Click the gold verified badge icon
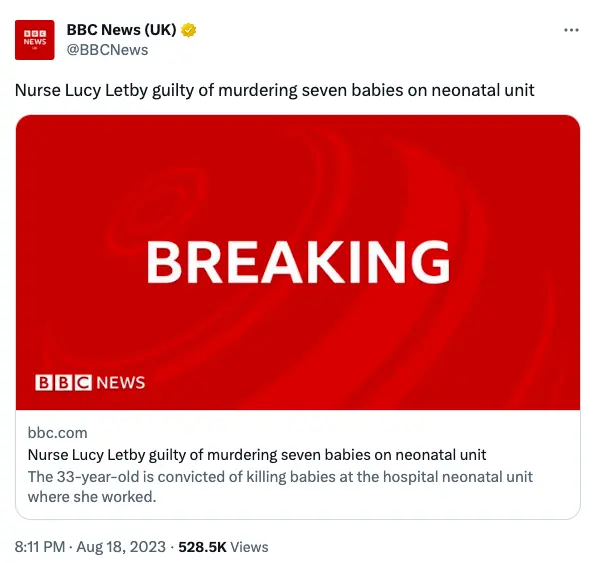The width and height of the screenshot is (596, 563). (188, 30)
